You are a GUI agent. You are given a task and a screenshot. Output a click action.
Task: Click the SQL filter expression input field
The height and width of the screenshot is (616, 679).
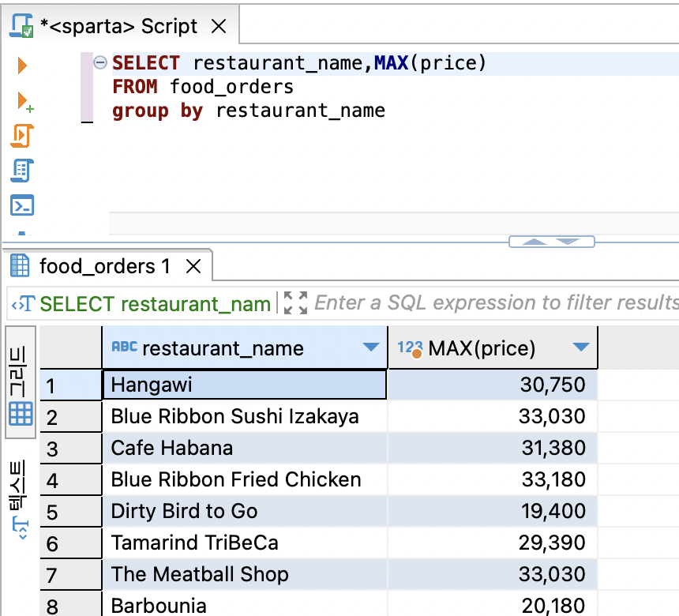[x=497, y=302]
